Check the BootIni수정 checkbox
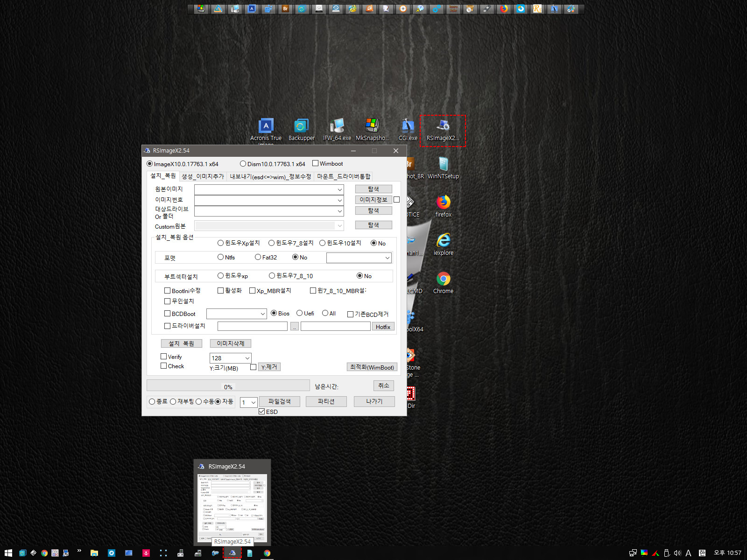The image size is (747, 560). [182, 290]
